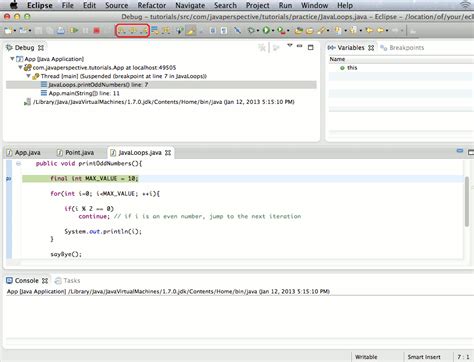Click the Last Edit Location arrow icon

[369, 30]
